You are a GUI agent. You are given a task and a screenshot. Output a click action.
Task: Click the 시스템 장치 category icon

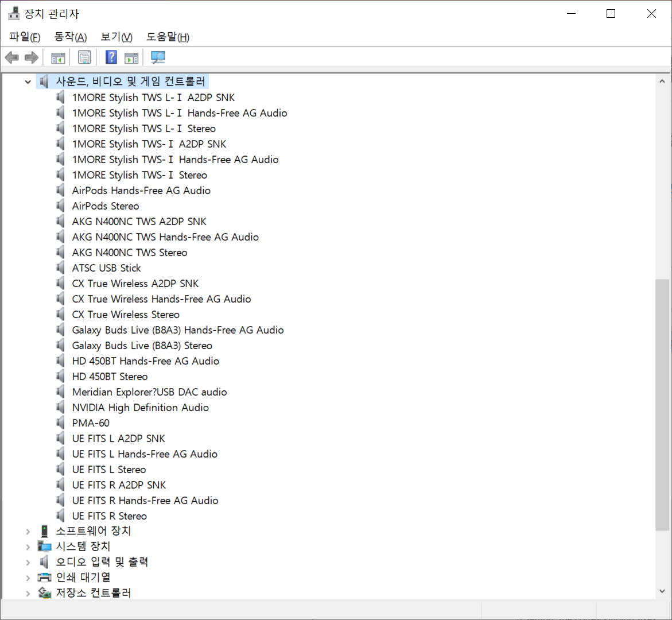coord(44,547)
